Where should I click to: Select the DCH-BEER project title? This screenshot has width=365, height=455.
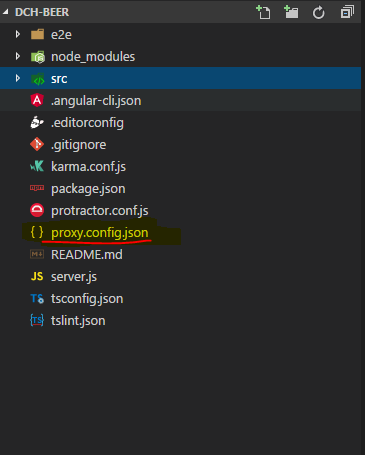[x=42, y=12]
